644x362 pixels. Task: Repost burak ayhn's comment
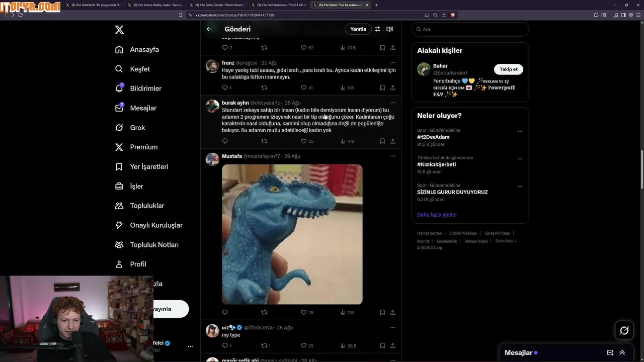(264, 141)
